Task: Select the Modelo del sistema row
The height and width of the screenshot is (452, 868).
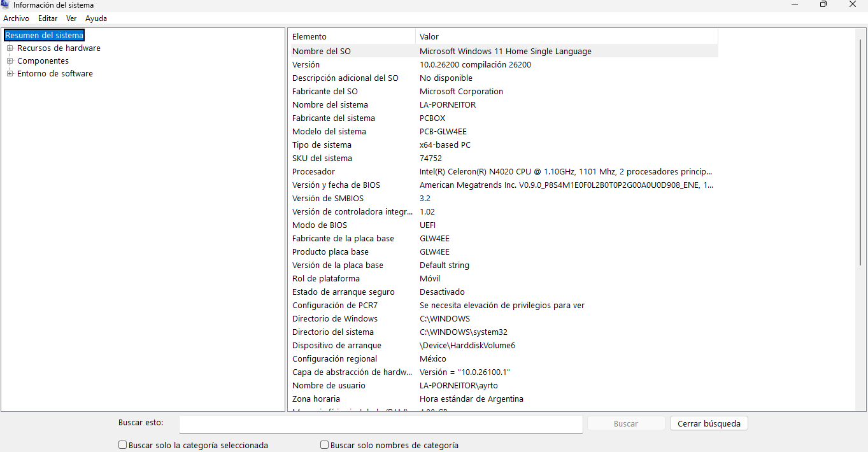Action: pos(504,132)
